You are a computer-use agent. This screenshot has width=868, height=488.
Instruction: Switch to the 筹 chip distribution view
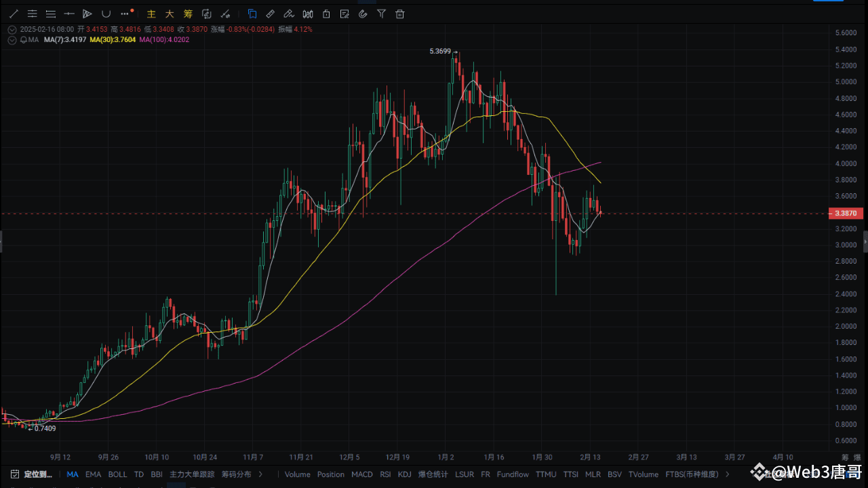tap(188, 14)
